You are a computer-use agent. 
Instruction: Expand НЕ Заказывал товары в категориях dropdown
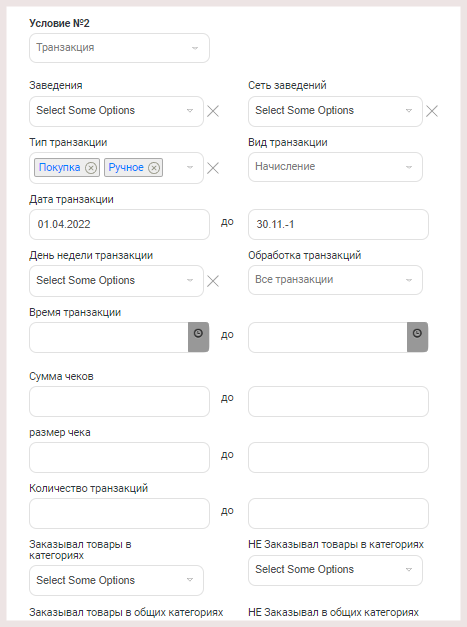tap(335, 570)
